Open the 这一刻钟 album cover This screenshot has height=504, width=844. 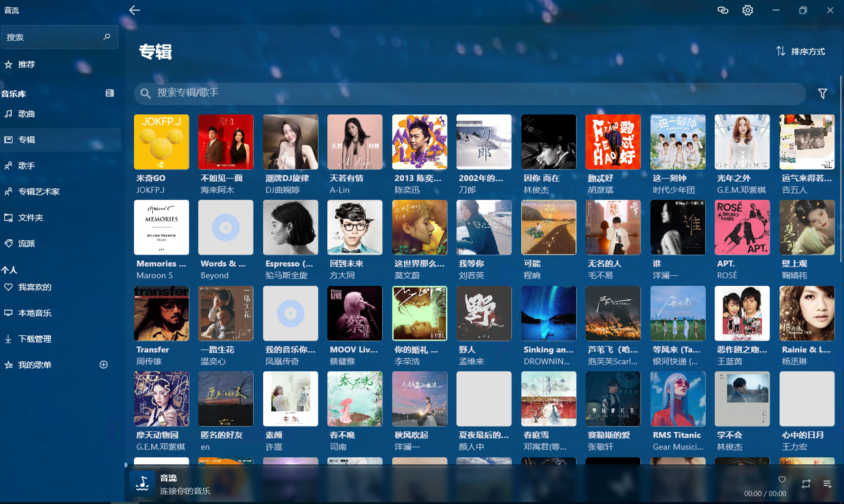[x=678, y=142]
